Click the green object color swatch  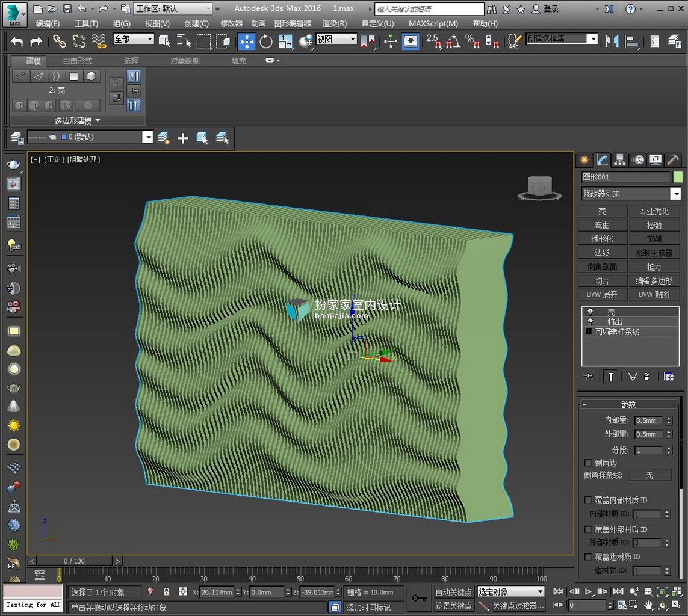pos(678,177)
